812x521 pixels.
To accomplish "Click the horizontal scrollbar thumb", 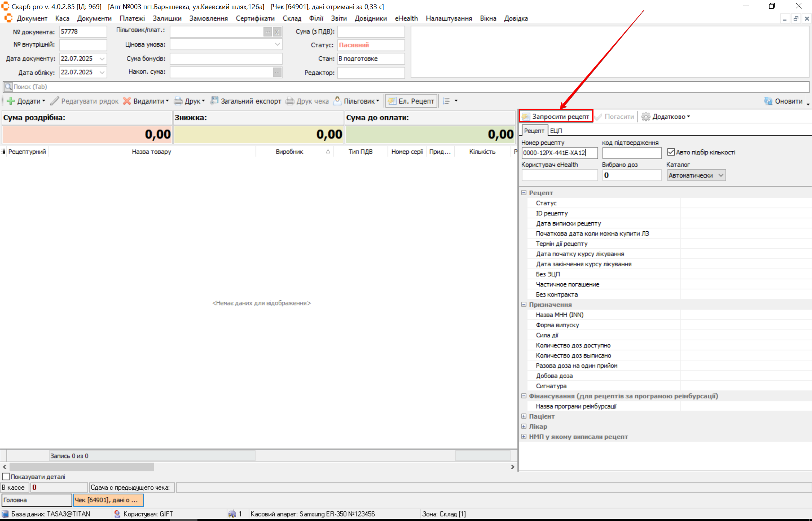I will [81, 467].
